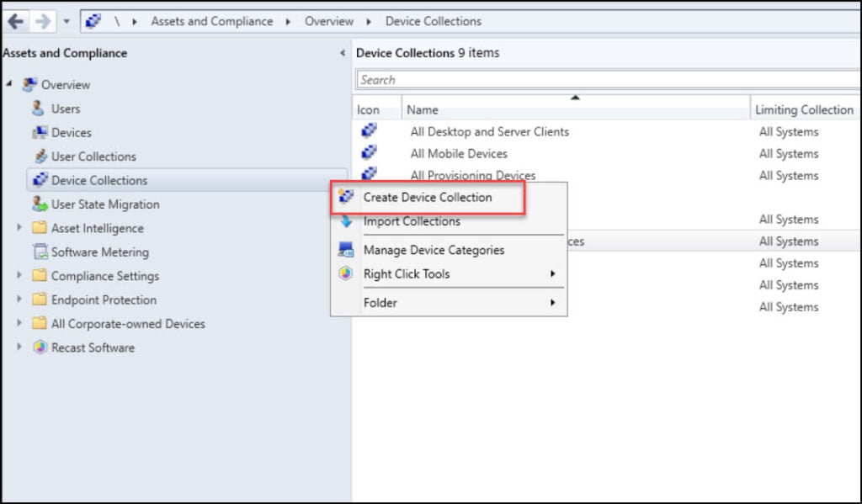Click the Manage Device Categories icon
Screen dimensions: 862x504
point(346,250)
